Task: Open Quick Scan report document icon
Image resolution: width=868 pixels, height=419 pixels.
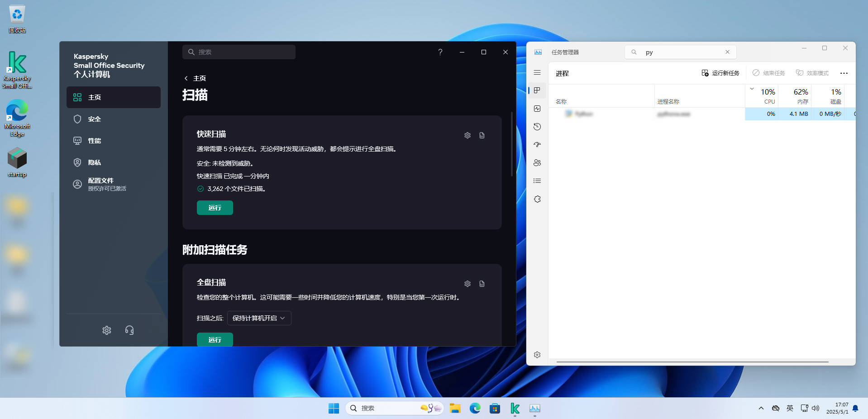Action: coord(482,135)
